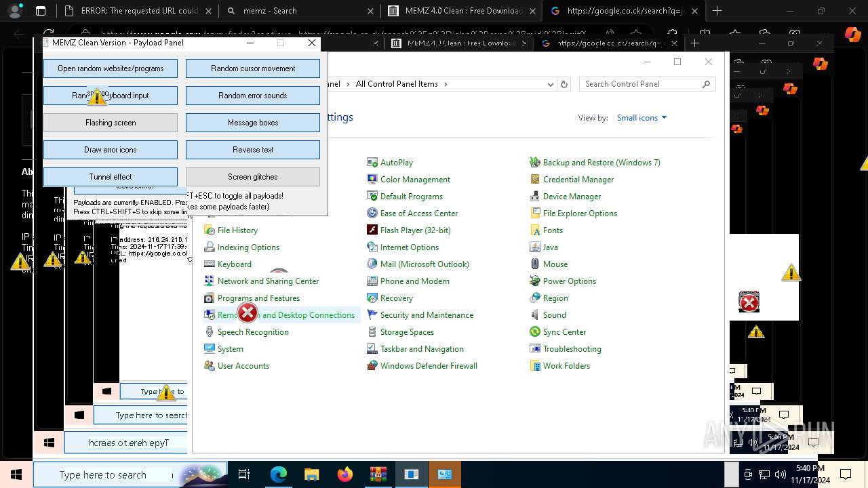This screenshot has height=488, width=868.
Task: Open the Windows Defender Firewall icon
Action: (x=372, y=366)
